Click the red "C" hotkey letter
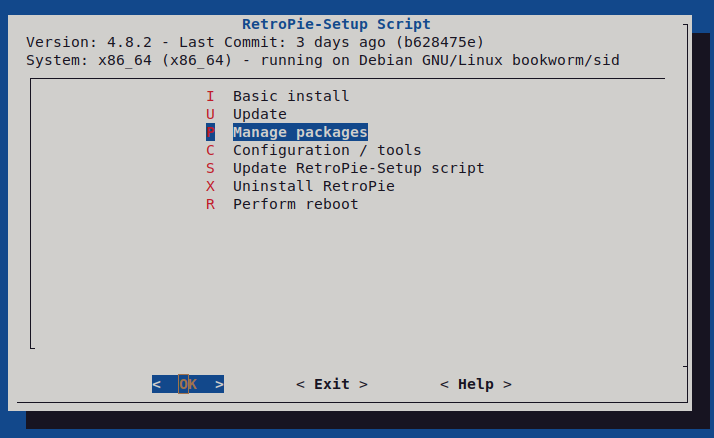The image size is (714, 438). click(x=210, y=150)
